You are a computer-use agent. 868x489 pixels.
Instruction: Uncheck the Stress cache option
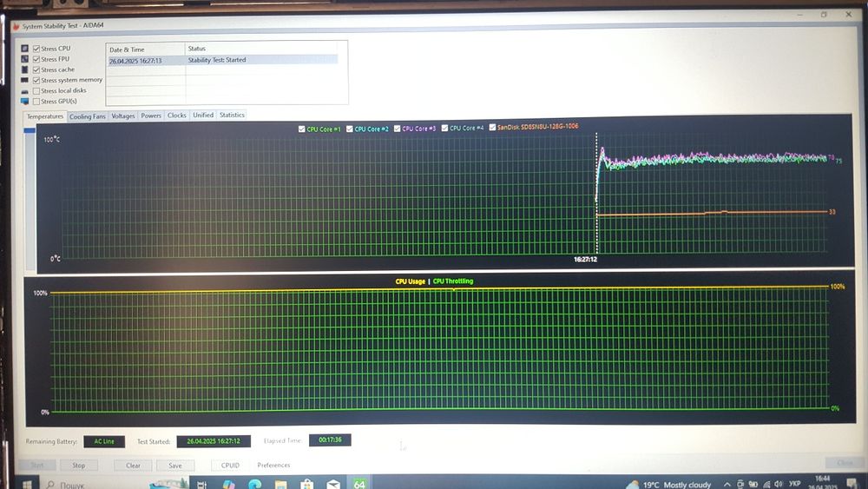click(x=36, y=69)
